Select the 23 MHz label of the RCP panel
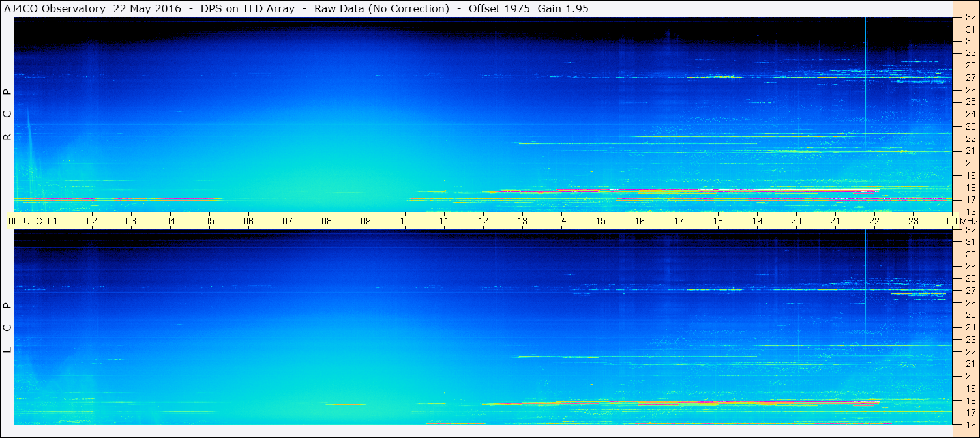Viewport: 980px width, 438px height. tap(970, 126)
